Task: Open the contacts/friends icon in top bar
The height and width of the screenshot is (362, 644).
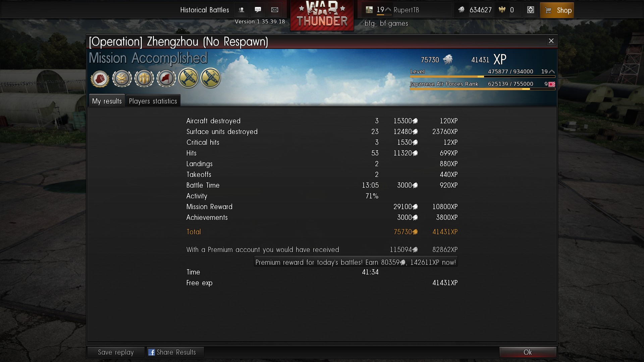Action: (241, 10)
